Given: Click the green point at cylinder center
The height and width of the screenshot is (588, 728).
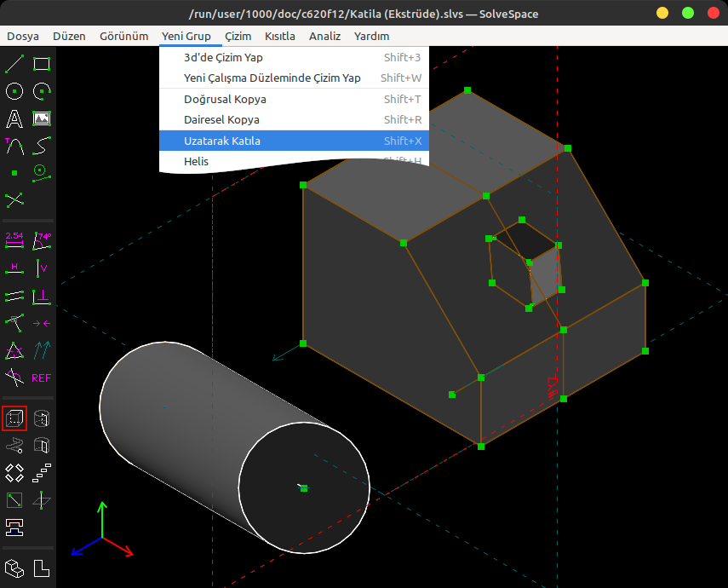Looking at the screenshot, I should point(304,488).
